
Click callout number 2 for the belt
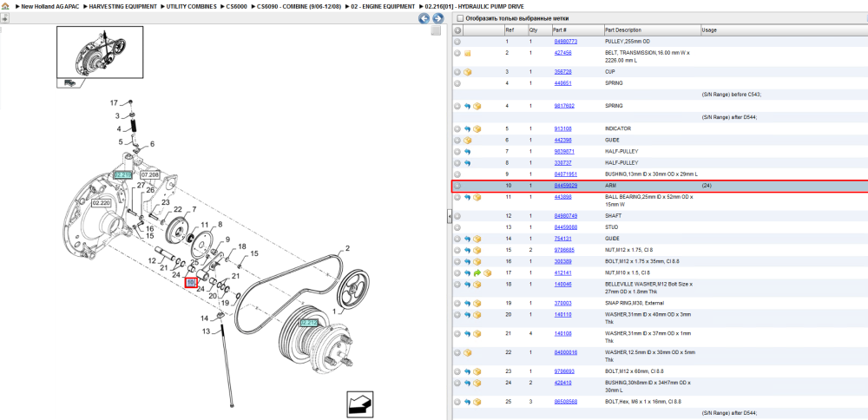pos(348,248)
